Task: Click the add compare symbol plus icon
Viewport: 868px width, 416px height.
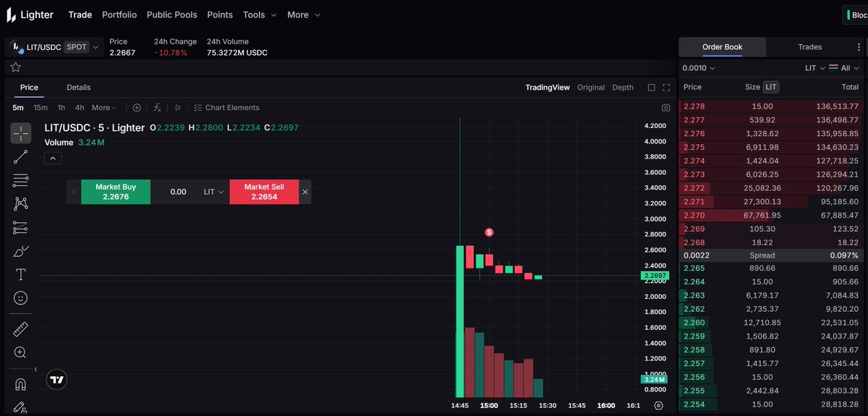Action: pos(137,108)
